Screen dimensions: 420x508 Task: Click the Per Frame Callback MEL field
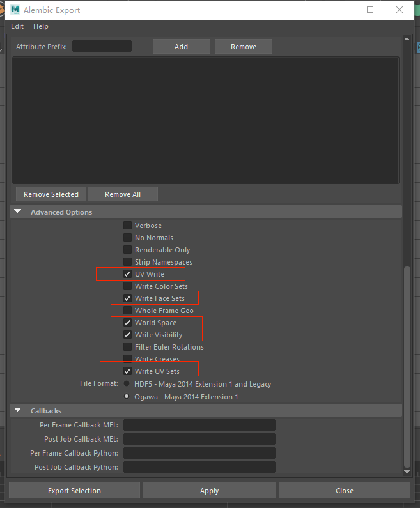[x=199, y=425]
